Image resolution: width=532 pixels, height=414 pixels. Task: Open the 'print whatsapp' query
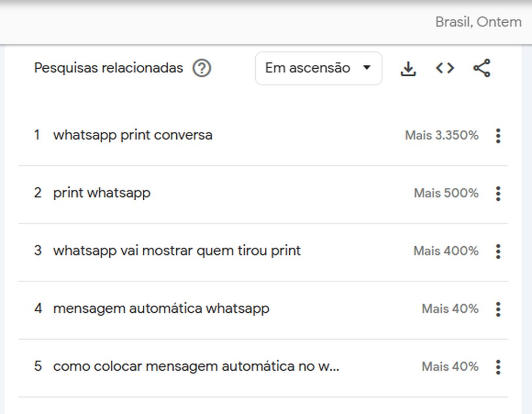coord(101,193)
